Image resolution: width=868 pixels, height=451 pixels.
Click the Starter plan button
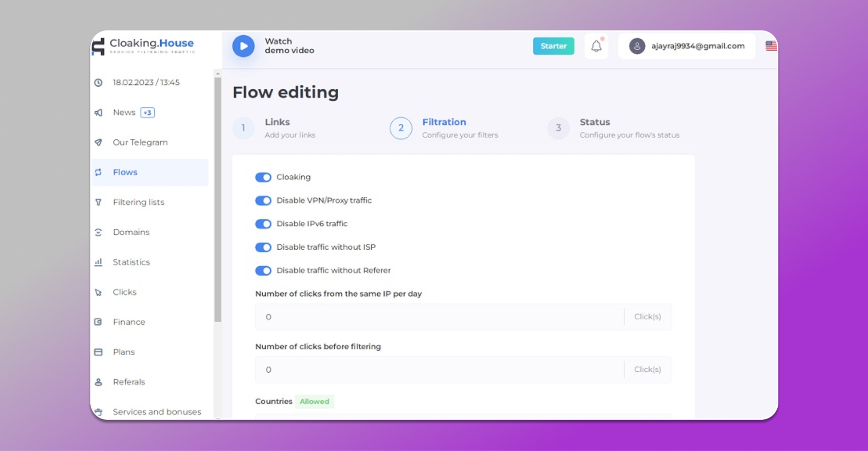pos(553,46)
